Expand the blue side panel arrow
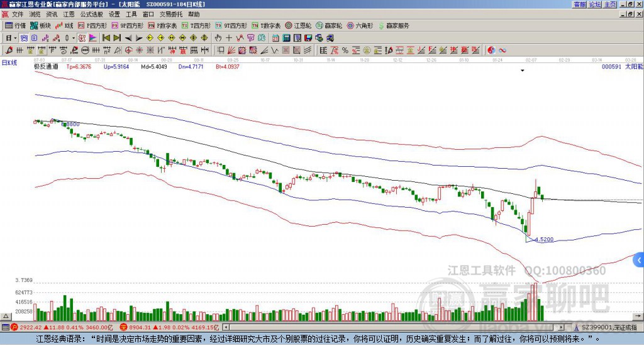 [639, 260]
